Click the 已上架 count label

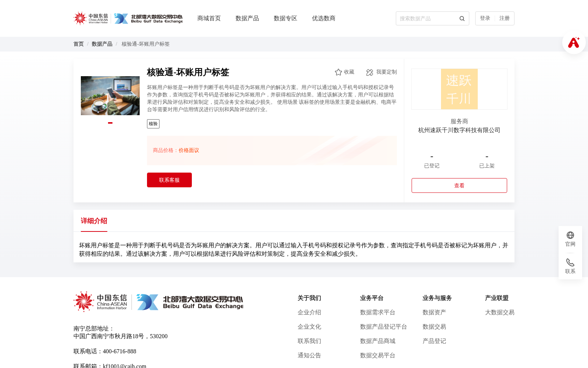tap(487, 166)
